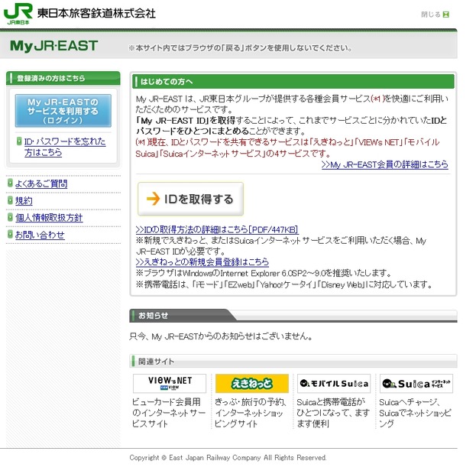
Task: Click the Suica internet service banner
Action: 416,384
